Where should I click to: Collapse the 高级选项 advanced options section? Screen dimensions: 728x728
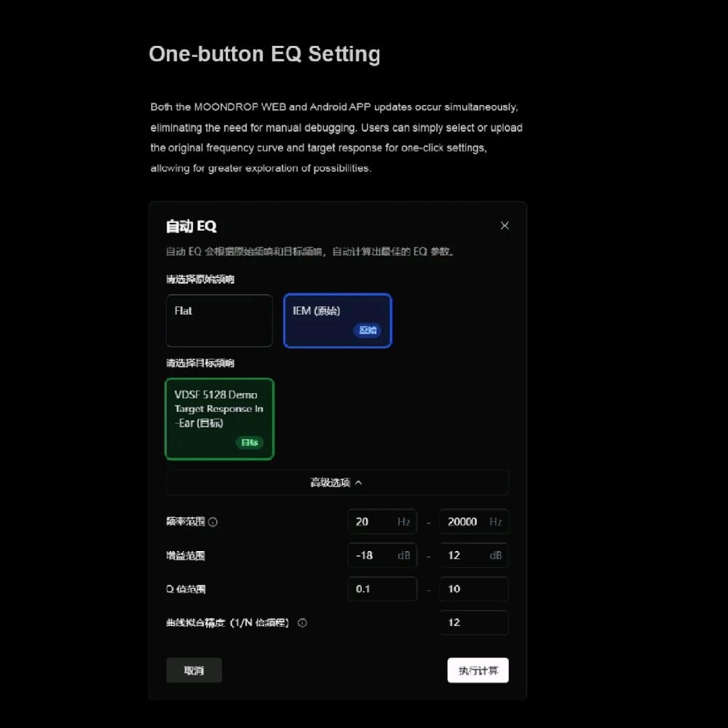coord(337,483)
